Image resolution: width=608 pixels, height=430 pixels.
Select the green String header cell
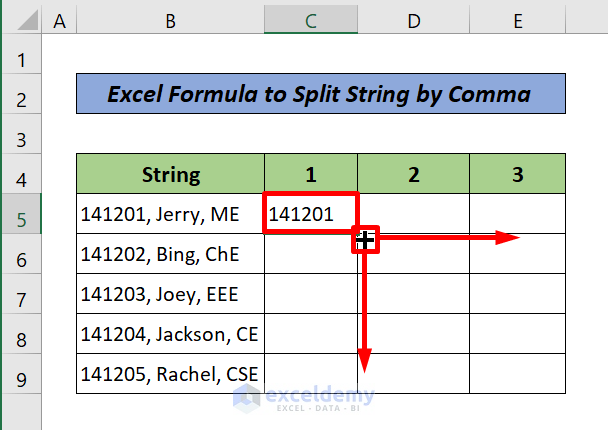tap(170, 175)
